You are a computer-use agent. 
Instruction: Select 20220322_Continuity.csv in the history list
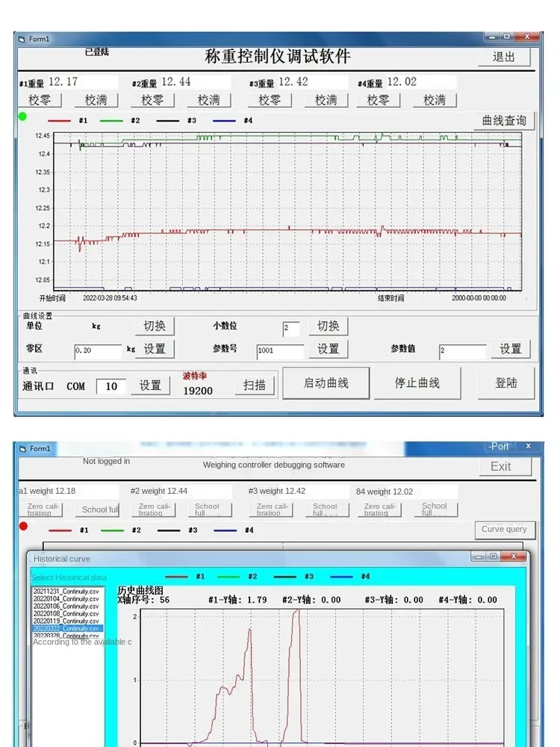pos(66,628)
